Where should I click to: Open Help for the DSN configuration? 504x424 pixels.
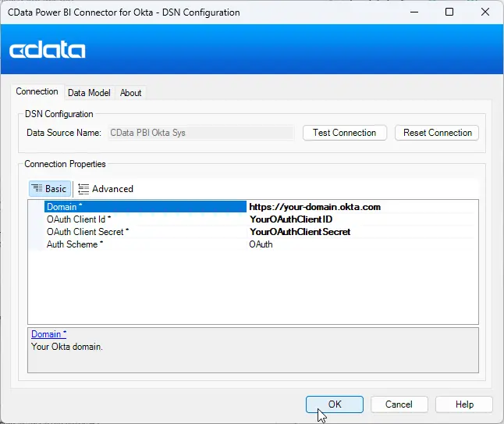[x=464, y=404]
